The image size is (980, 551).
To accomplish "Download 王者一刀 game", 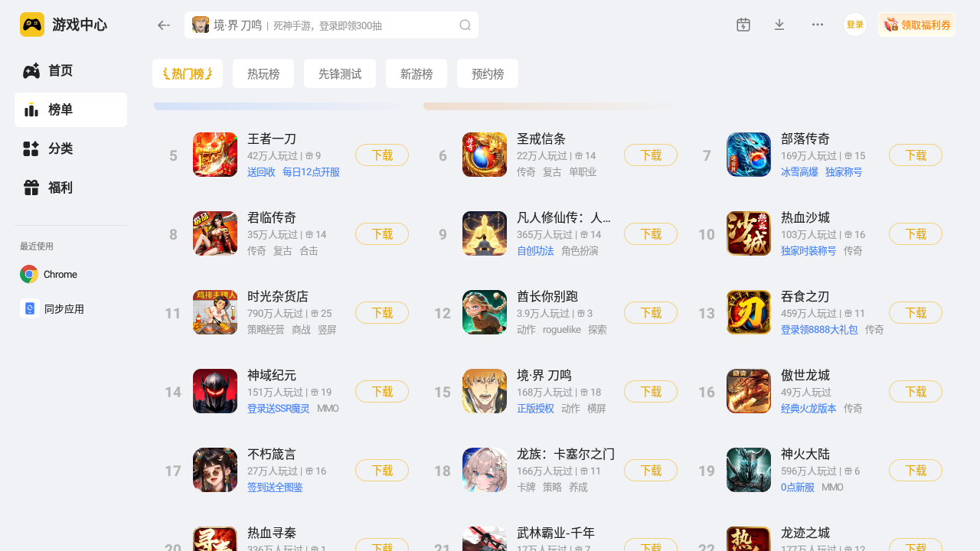I will 382,155.
